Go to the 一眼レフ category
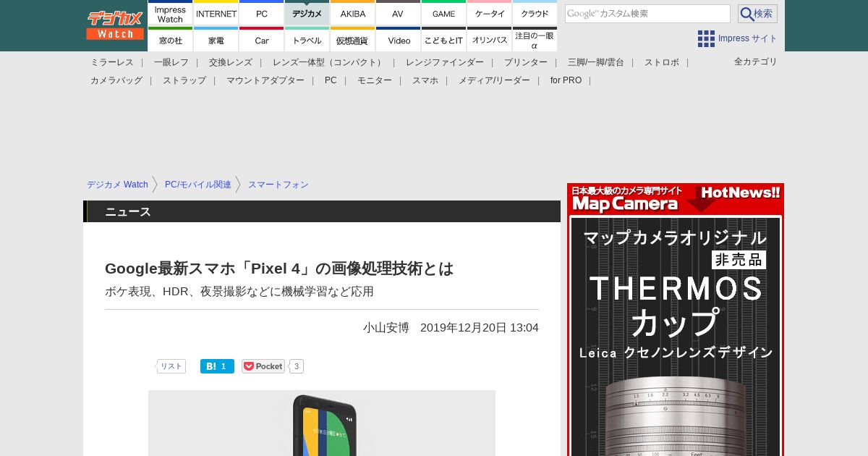 point(171,62)
